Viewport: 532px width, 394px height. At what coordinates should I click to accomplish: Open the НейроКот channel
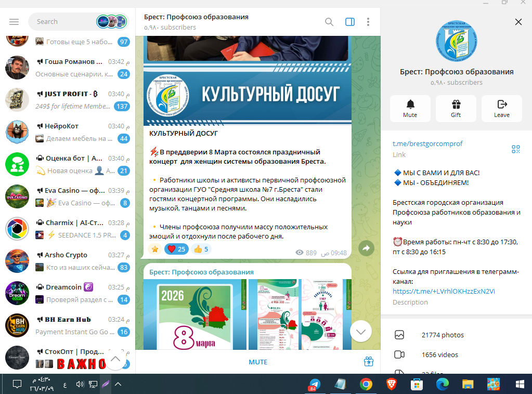68,132
